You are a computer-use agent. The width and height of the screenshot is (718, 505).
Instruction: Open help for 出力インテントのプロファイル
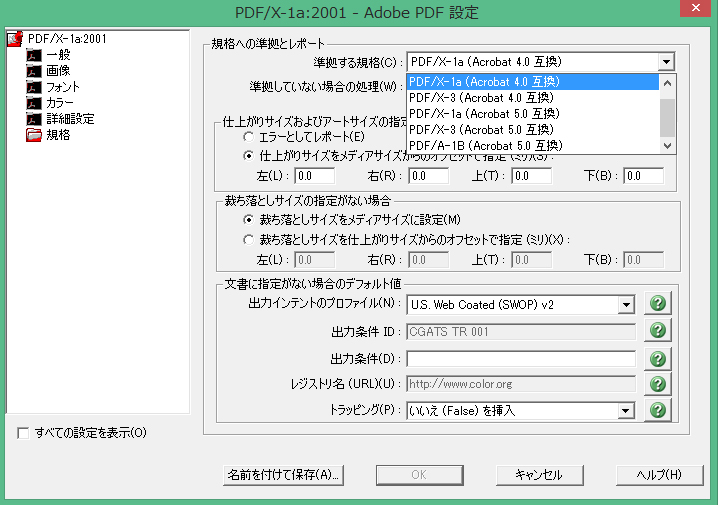(658, 303)
